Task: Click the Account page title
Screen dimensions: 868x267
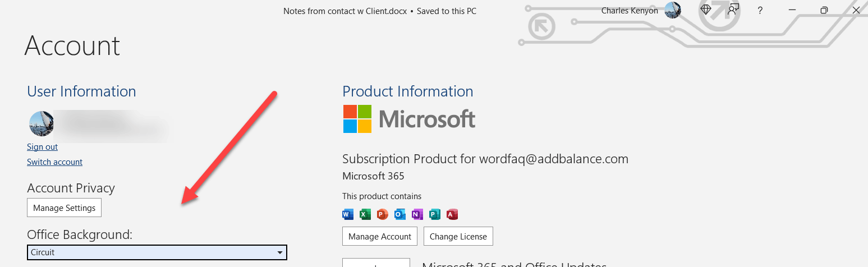Action: pyautogui.click(x=72, y=45)
